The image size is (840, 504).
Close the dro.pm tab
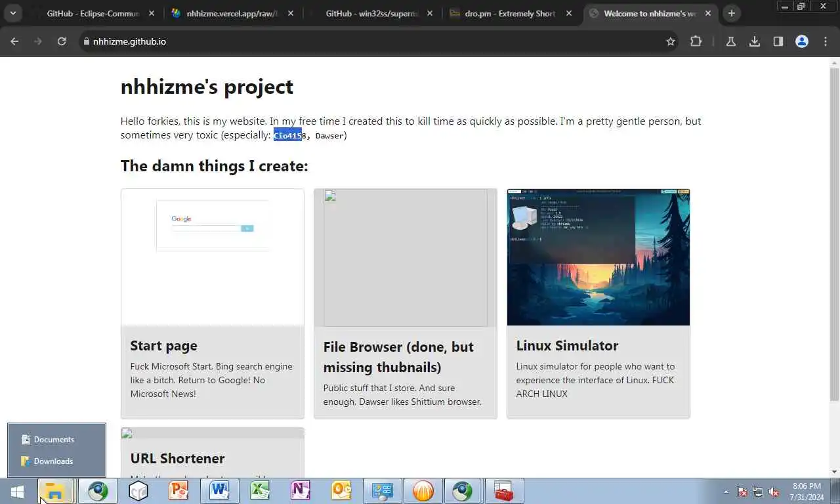(x=568, y=13)
